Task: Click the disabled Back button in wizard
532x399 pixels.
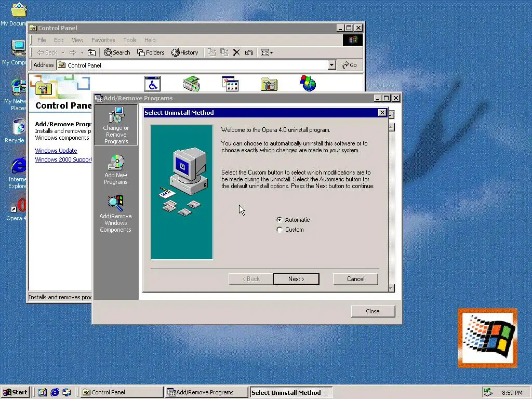Action: 251,279
